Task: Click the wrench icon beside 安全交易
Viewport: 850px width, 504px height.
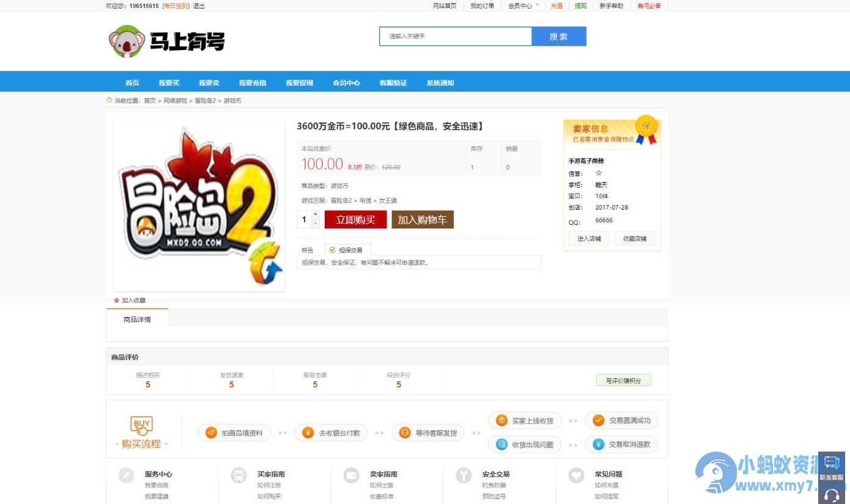Action: point(464,475)
